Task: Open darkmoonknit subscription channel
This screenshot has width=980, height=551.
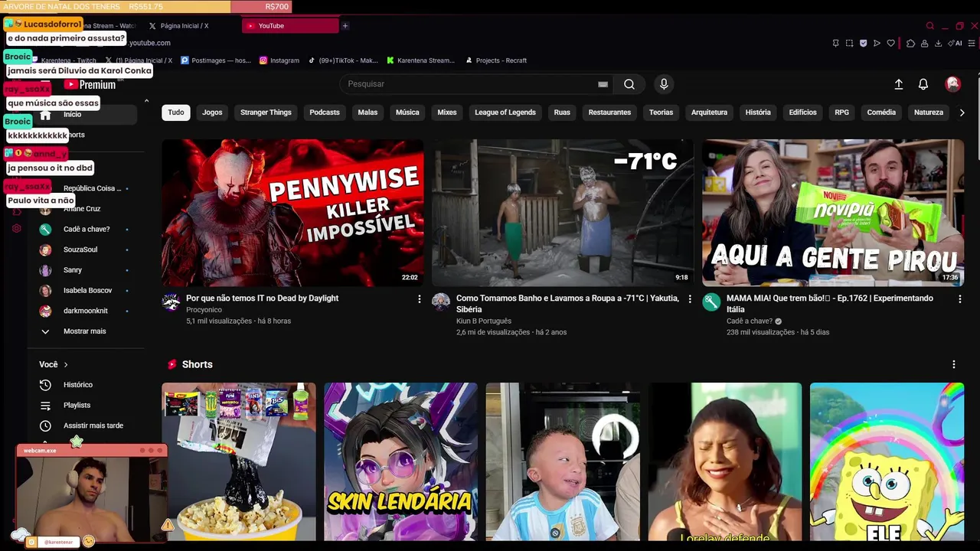Action: coord(84,311)
